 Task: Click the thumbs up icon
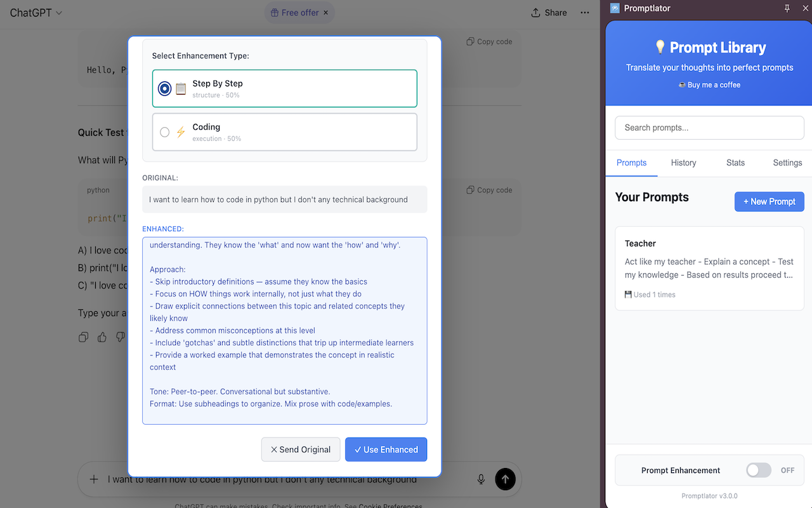point(102,337)
